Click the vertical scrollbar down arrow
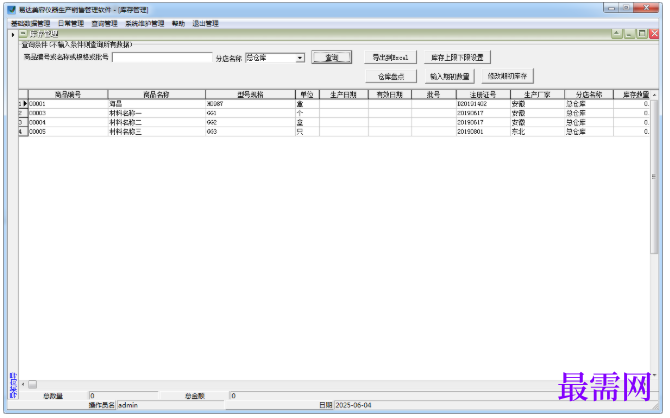 pos(654,375)
